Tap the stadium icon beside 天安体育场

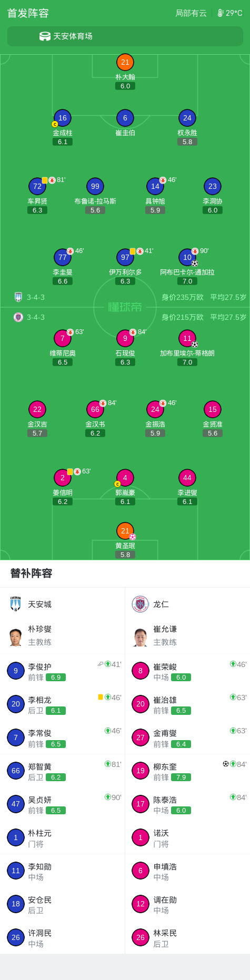(x=45, y=36)
